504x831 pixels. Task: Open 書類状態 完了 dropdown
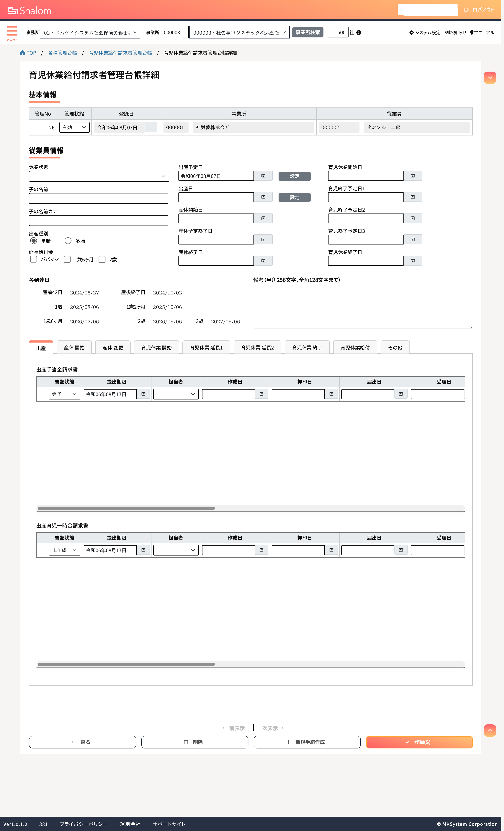(x=64, y=394)
